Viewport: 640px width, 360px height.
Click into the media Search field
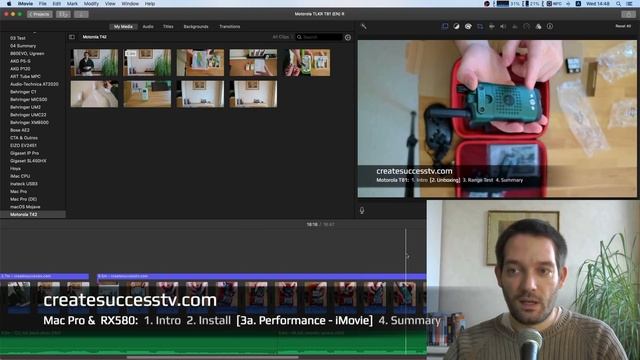point(320,37)
